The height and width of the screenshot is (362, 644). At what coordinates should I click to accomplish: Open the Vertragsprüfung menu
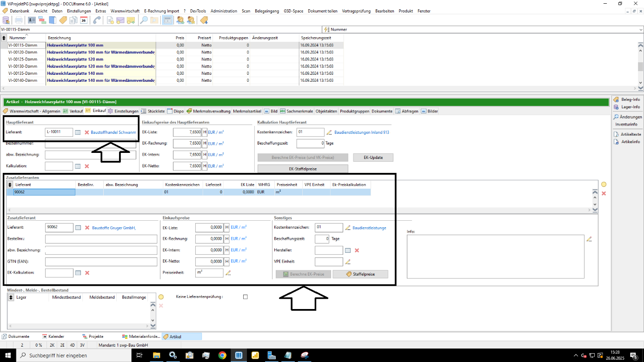[x=357, y=11]
